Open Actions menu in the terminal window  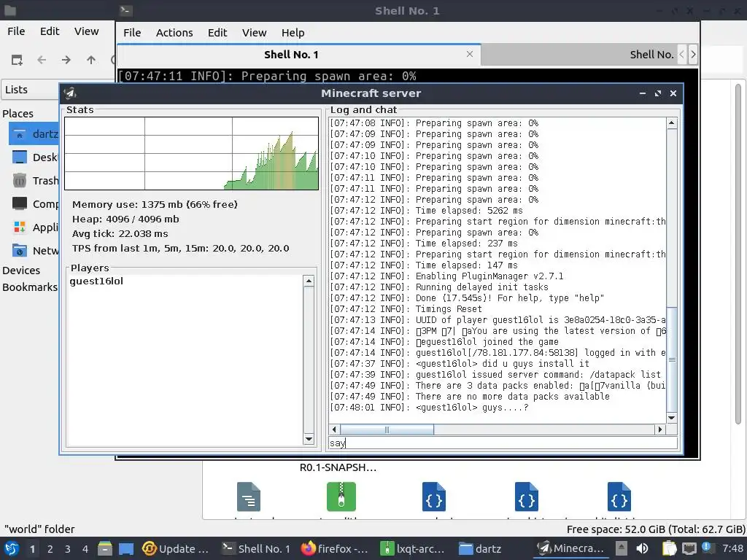[174, 32]
